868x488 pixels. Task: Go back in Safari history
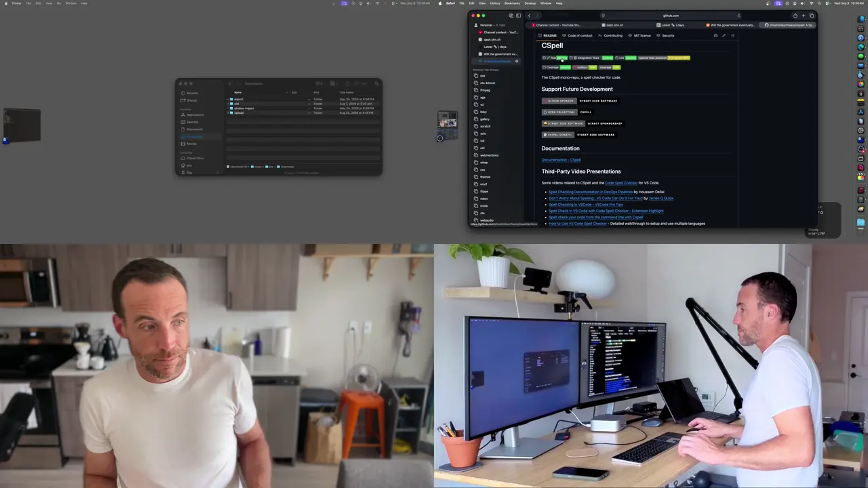click(x=530, y=16)
